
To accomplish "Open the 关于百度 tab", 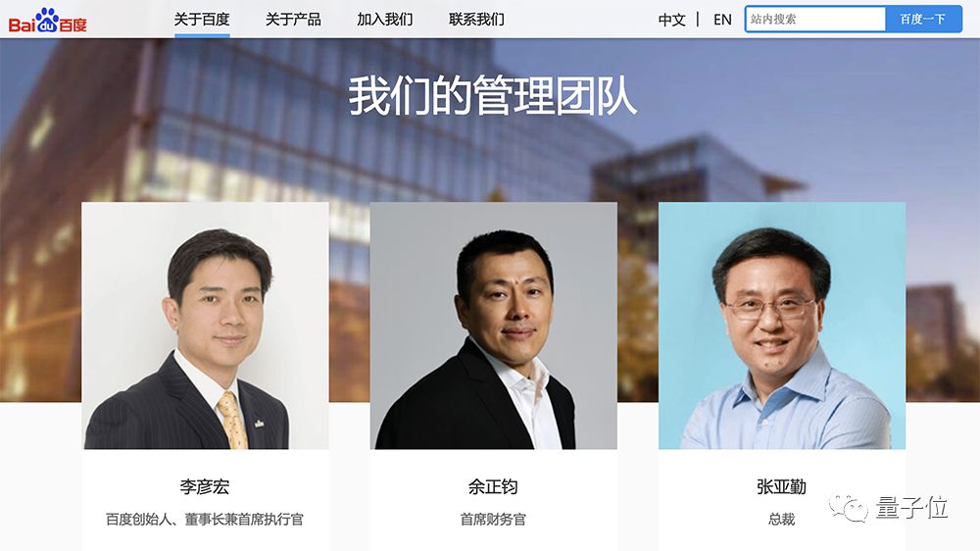I will (x=202, y=20).
